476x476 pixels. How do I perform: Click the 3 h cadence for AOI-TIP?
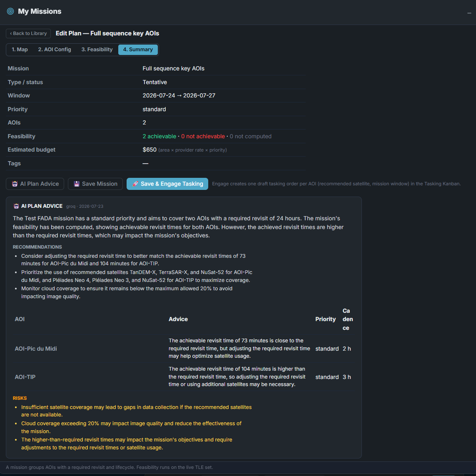pyautogui.click(x=346, y=377)
